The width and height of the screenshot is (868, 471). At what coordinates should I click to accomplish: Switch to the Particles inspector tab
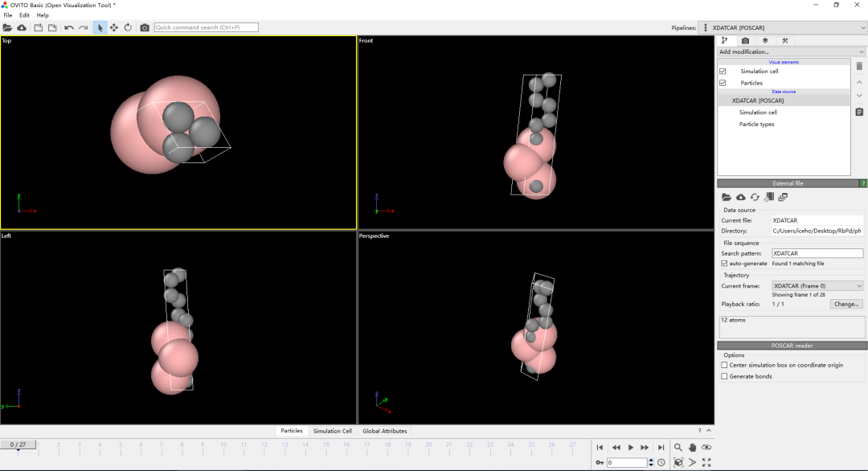pyautogui.click(x=291, y=431)
